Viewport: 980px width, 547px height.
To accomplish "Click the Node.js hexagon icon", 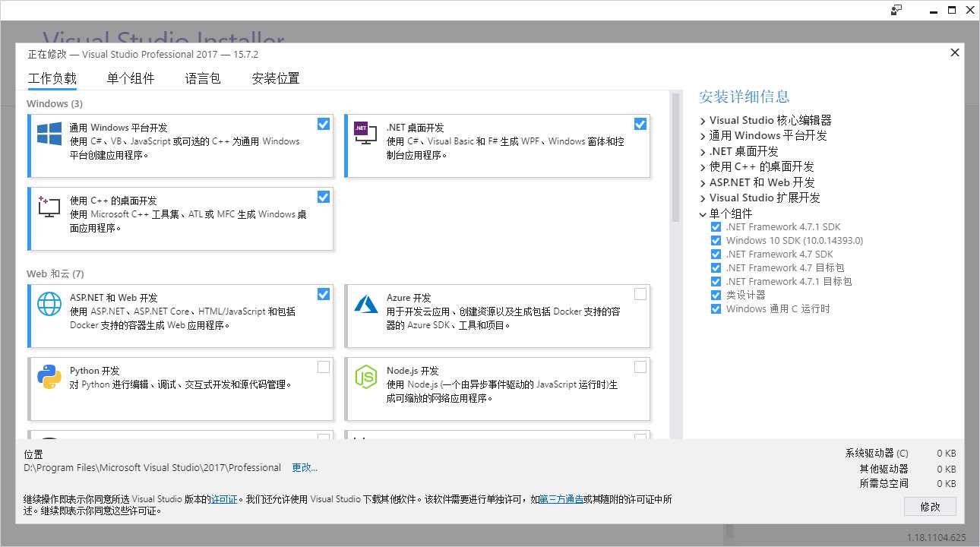I will tap(366, 377).
